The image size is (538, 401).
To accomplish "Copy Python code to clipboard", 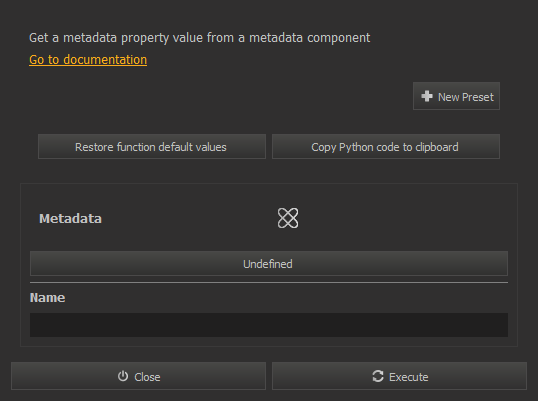I will point(386,147).
